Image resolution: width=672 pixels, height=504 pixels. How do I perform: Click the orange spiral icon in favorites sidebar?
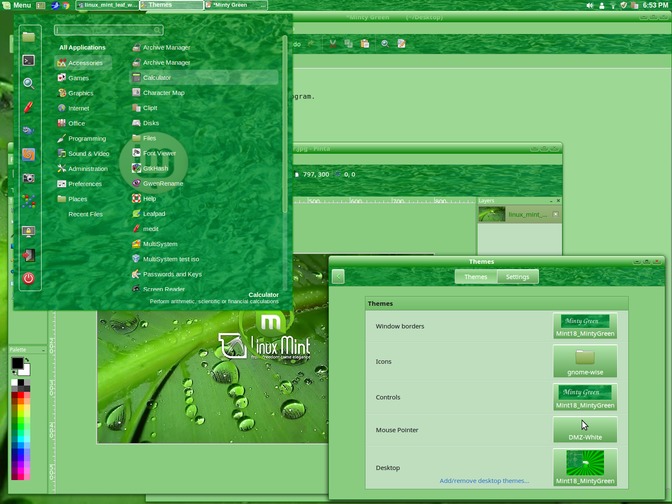[29, 154]
